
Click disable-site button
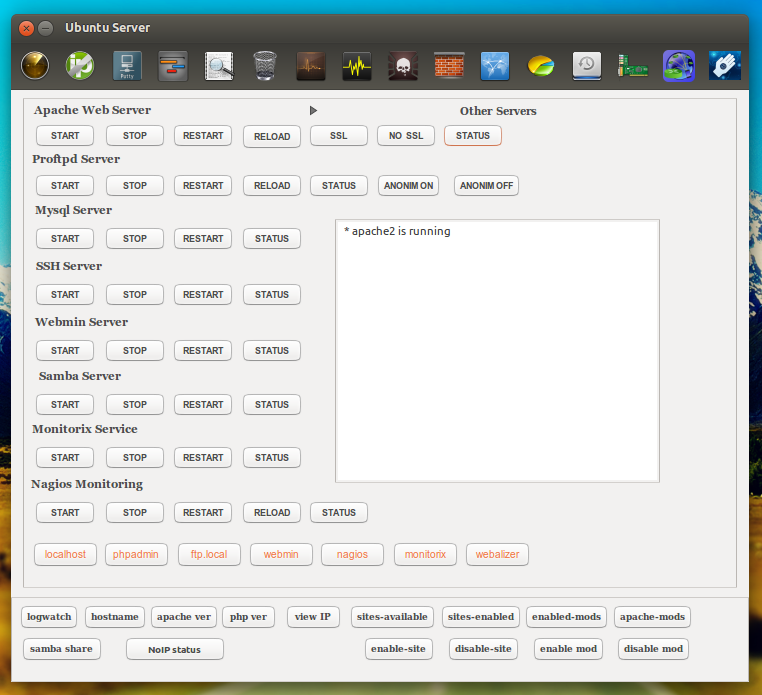[483, 649]
